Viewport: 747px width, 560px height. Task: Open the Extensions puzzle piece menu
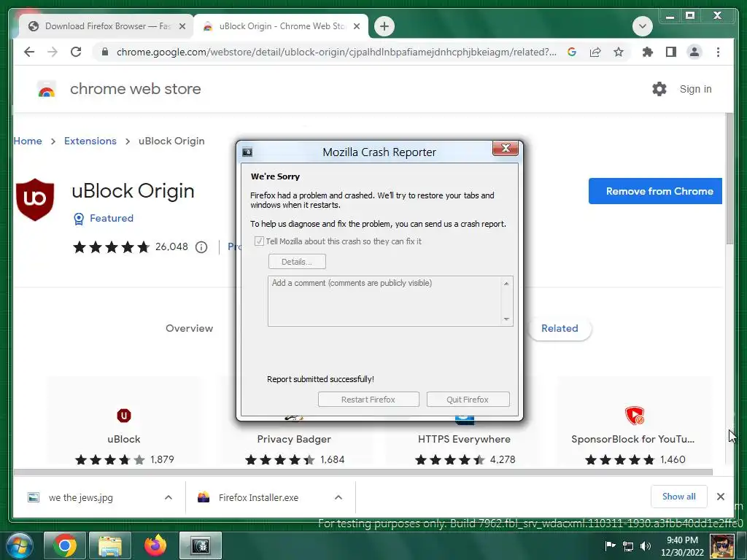click(648, 52)
